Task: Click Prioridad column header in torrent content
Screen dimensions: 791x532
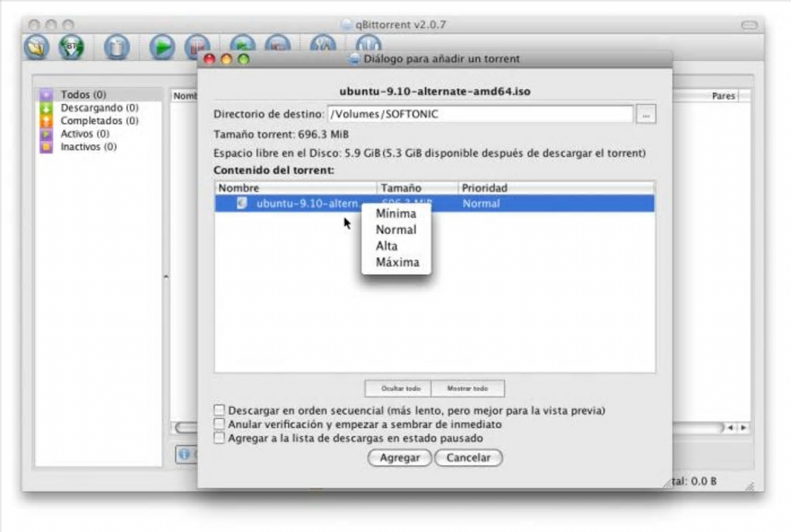Action: [557, 188]
